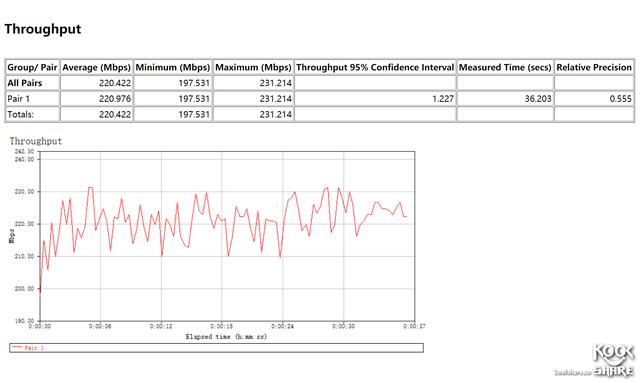Click the Throughput chart title
The width and height of the screenshot is (640, 383).
(36, 141)
